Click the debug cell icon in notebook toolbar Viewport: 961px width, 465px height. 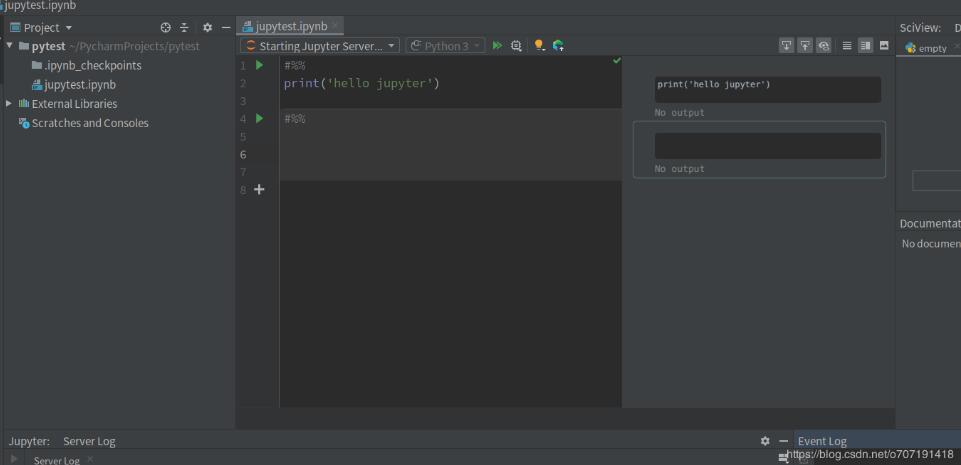pos(516,46)
